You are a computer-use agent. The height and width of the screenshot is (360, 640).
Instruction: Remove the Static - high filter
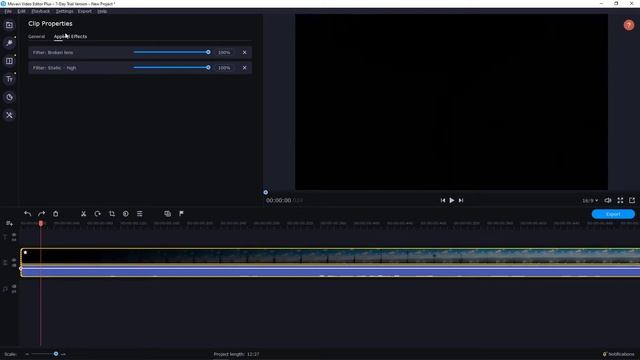244,68
